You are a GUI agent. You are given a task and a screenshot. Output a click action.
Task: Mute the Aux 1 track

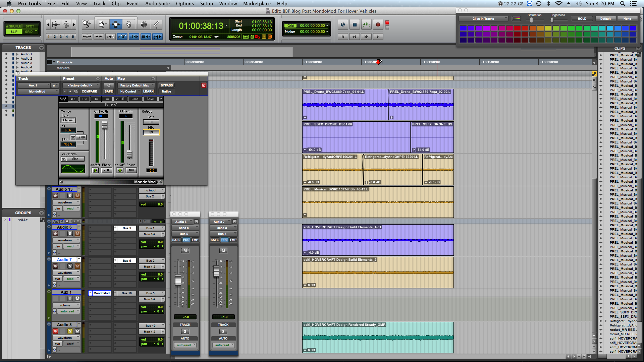coord(77,299)
